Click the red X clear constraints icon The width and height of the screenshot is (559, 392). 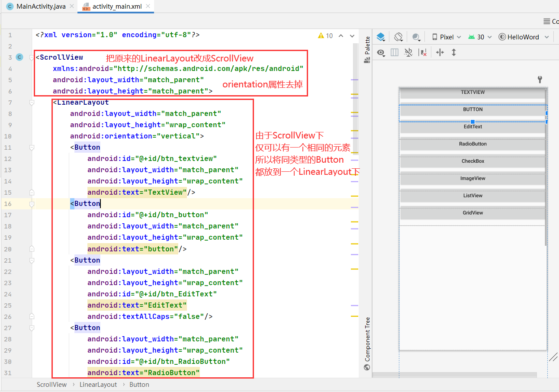(x=423, y=52)
